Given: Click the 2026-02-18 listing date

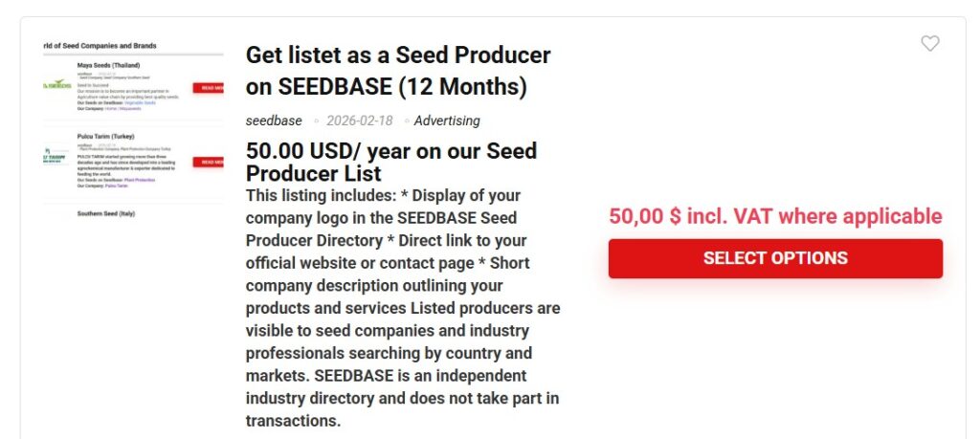Looking at the screenshot, I should [359, 121].
